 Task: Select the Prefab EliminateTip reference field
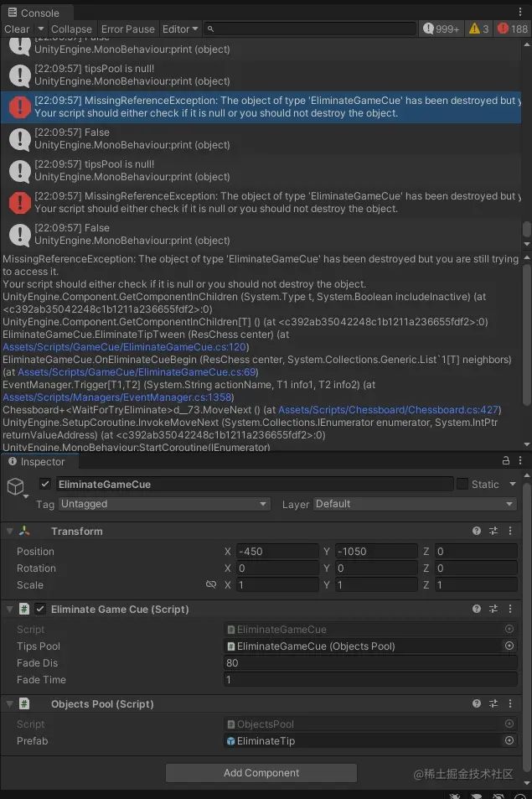[363, 741]
